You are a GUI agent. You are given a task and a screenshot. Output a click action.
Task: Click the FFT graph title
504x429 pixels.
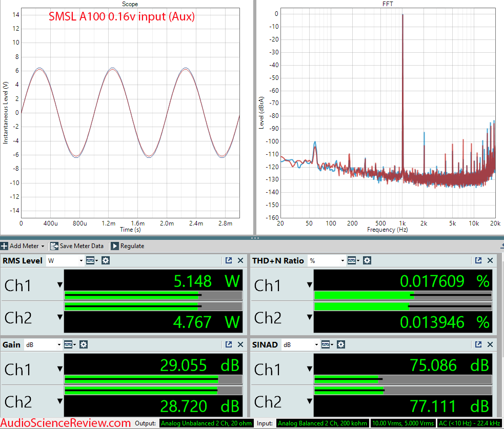[x=388, y=4]
